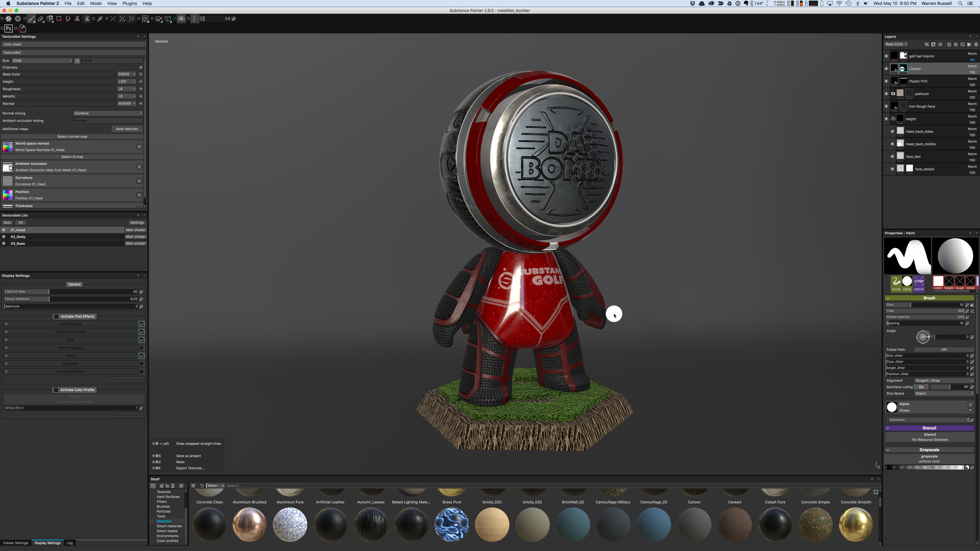The image size is (980, 551).
Task: Click the Bake textures button
Action: pos(127,129)
